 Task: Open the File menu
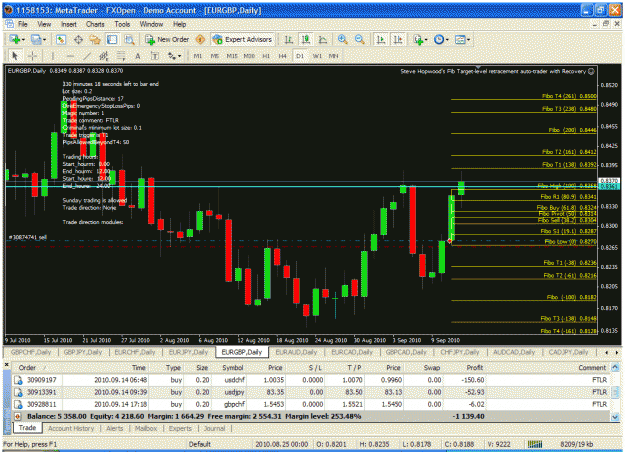click(x=23, y=24)
